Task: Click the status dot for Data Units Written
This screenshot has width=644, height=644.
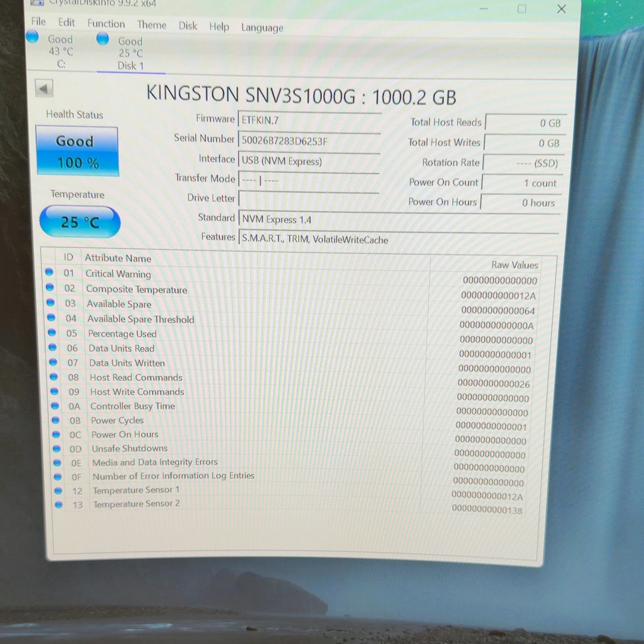Action: point(53,362)
